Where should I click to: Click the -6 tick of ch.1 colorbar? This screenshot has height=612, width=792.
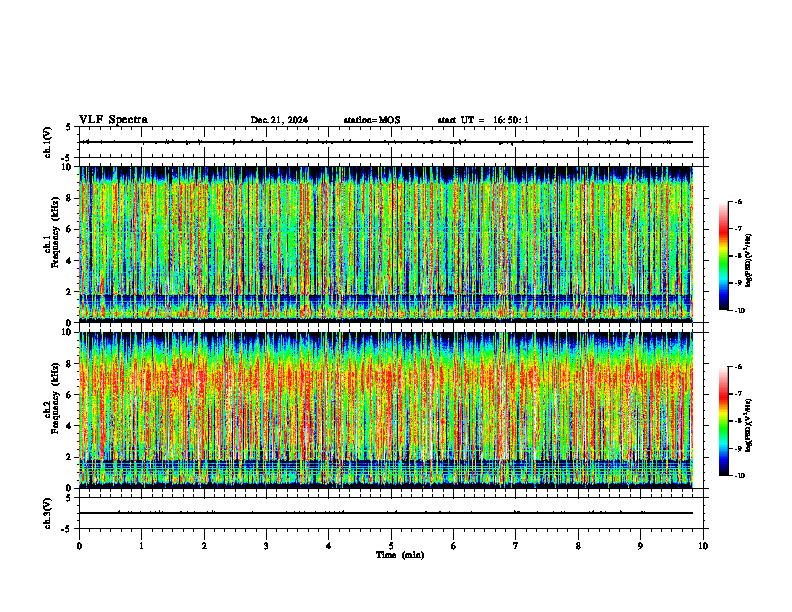point(738,201)
